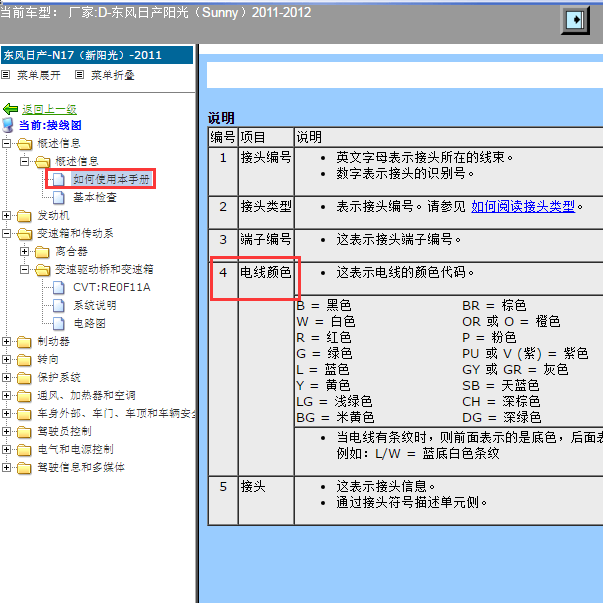The width and height of the screenshot is (603, 603).
Task: Click the folder icon of 制动器
Action: [x=24, y=342]
